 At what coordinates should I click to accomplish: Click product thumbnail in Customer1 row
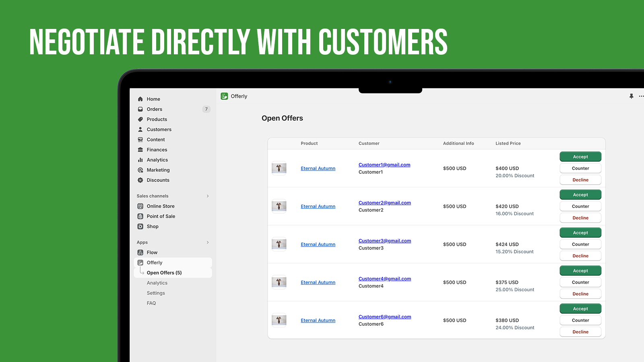[279, 168]
